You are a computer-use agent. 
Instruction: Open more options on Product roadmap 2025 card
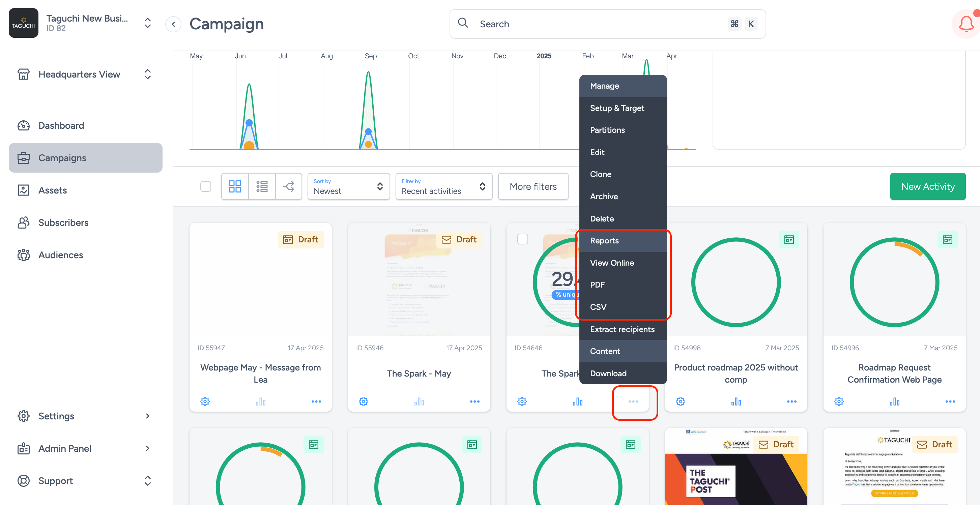(x=791, y=401)
